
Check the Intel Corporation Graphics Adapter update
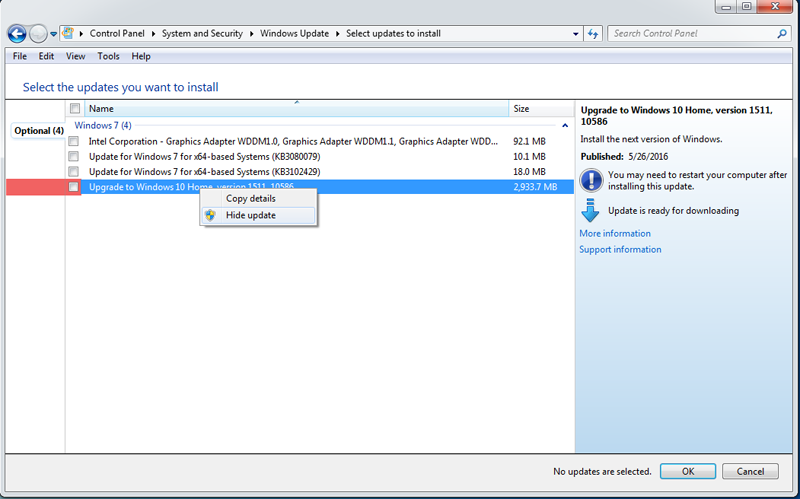tap(74, 142)
